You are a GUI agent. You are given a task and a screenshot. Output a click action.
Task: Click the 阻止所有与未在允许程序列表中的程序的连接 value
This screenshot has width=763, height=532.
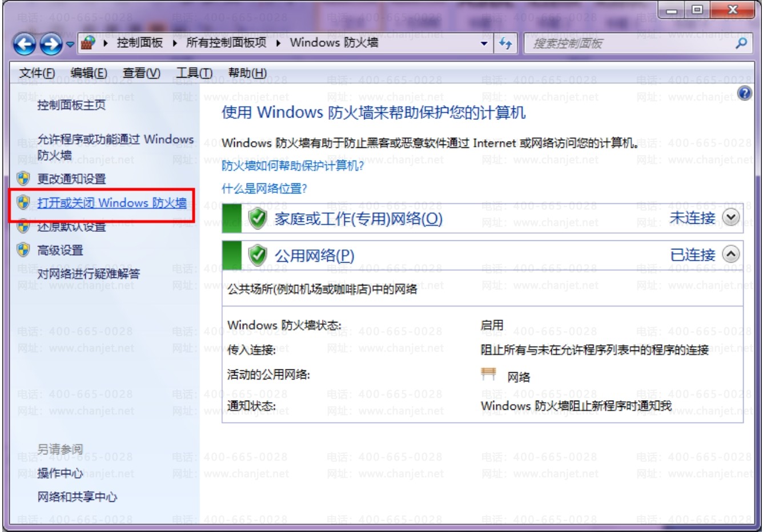595,349
